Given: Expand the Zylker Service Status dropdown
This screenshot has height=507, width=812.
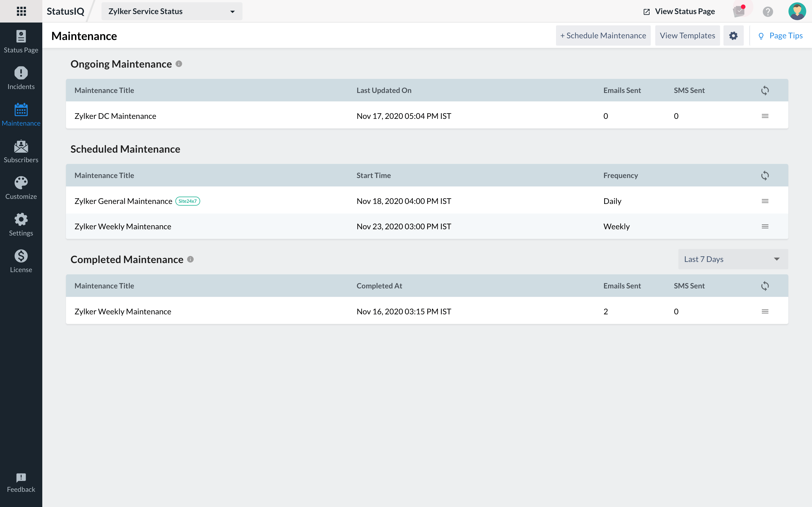Looking at the screenshot, I should click(x=171, y=11).
